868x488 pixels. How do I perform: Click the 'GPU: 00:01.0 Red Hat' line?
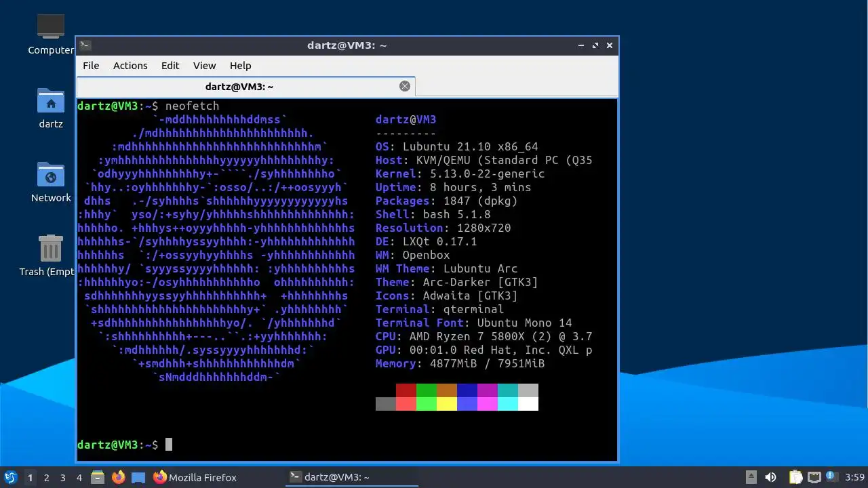[x=484, y=350]
